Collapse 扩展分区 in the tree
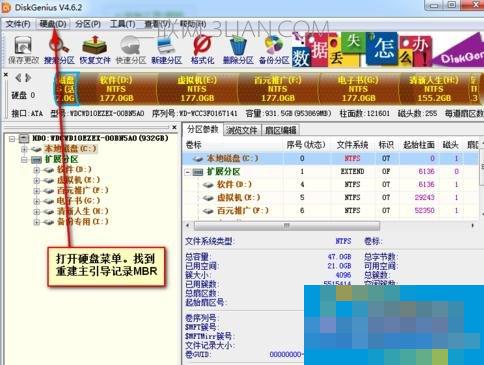 tap(24, 160)
